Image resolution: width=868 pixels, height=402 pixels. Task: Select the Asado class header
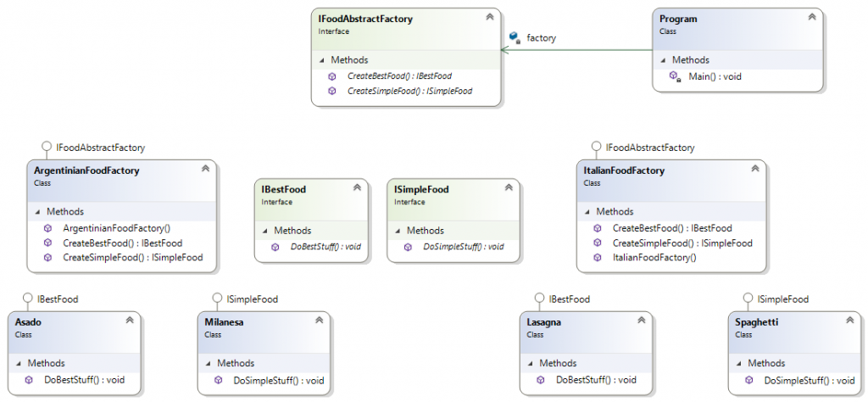click(75, 327)
